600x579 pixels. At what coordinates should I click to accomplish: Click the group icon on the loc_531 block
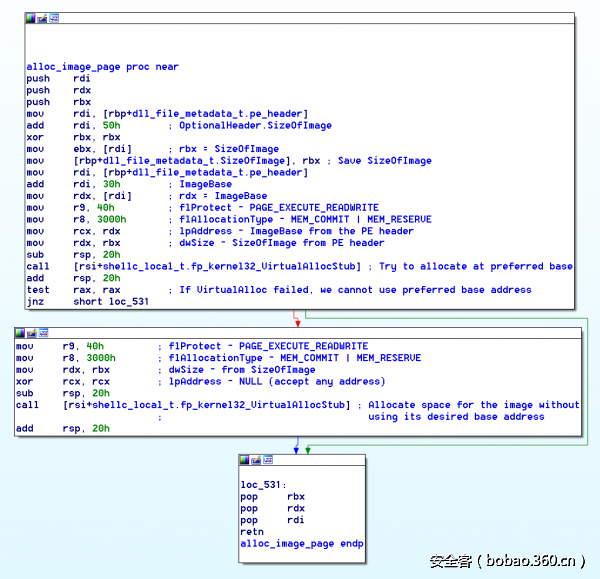click(268, 460)
